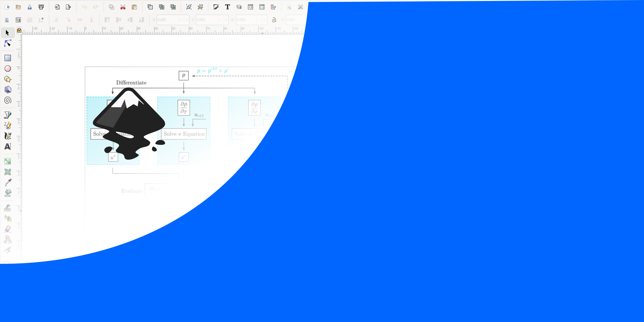
Task: Open the Align and Distribute dialog
Action: click(x=273, y=7)
